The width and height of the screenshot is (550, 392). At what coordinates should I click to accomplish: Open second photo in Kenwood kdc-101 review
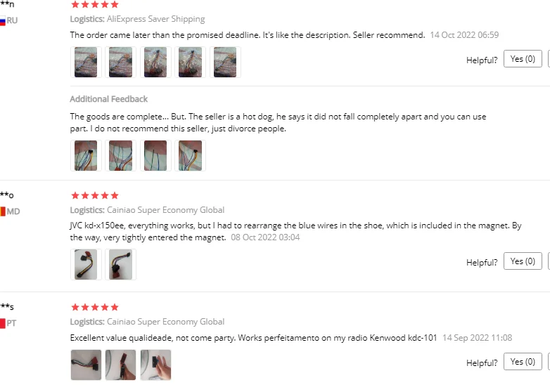pyautogui.click(x=121, y=365)
